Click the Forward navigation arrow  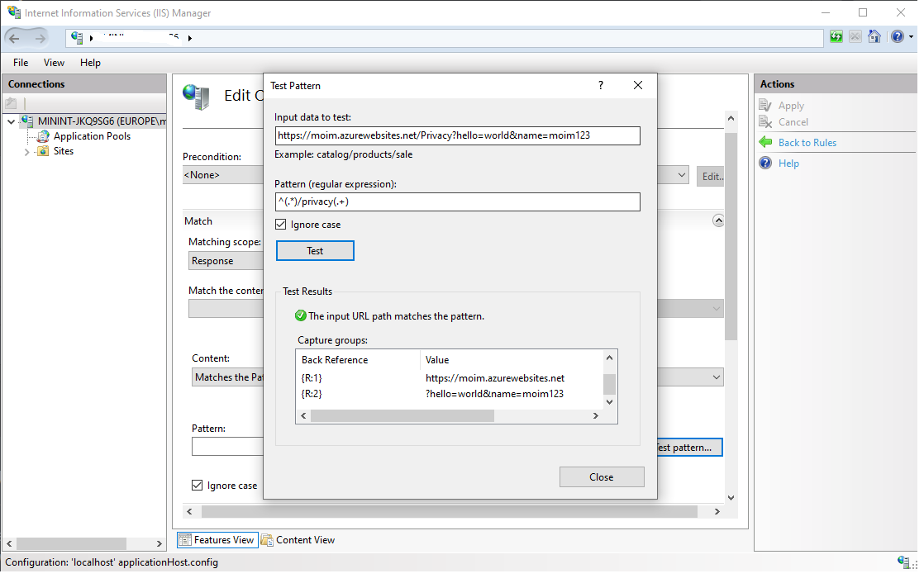point(40,39)
